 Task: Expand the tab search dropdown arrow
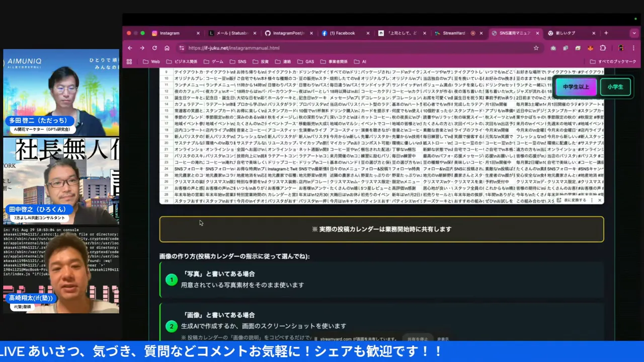click(633, 33)
